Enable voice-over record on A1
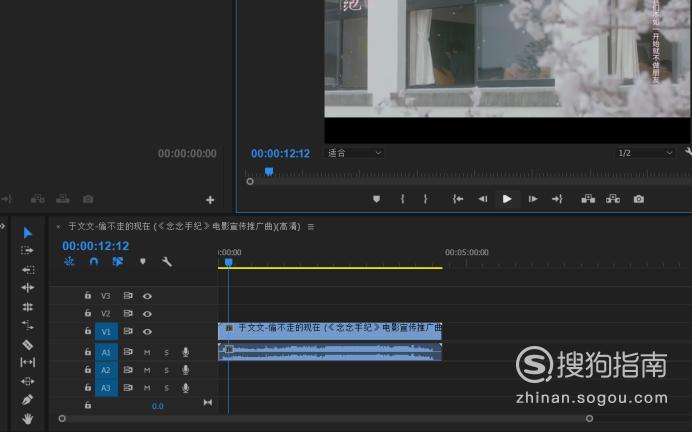Image resolution: width=692 pixels, height=432 pixels. tap(186, 352)
